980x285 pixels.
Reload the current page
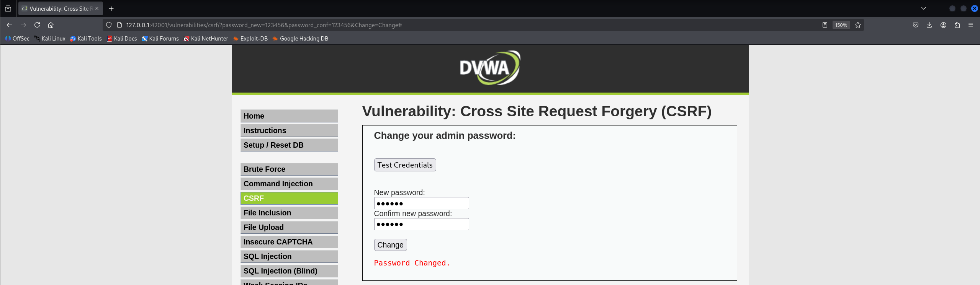[37, 25]
